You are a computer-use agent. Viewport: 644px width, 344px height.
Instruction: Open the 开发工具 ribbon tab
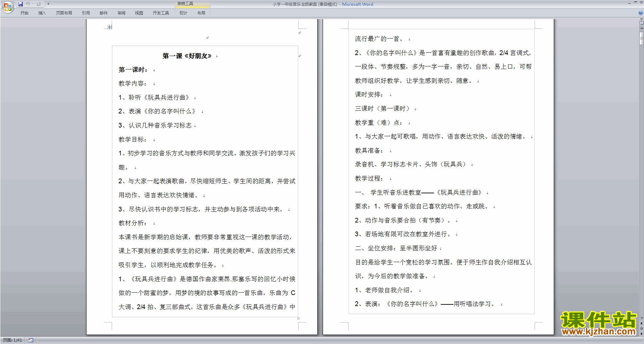point(161,13)
